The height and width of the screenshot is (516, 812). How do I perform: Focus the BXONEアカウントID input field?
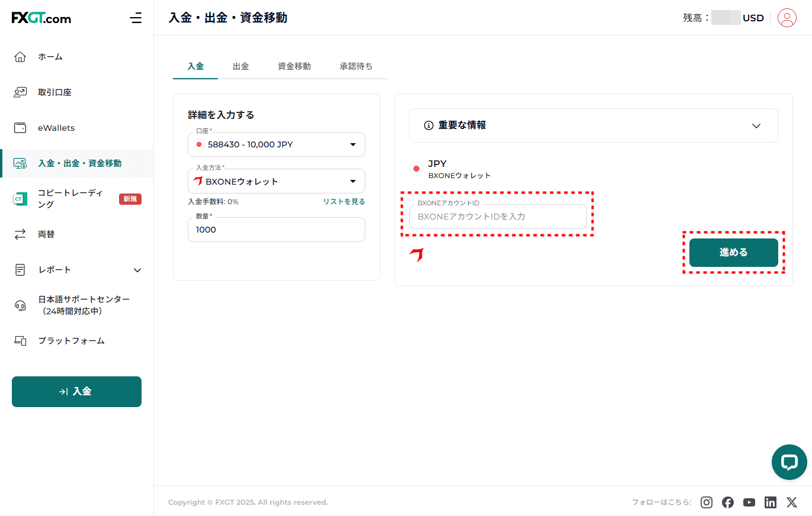pos(498,217)
